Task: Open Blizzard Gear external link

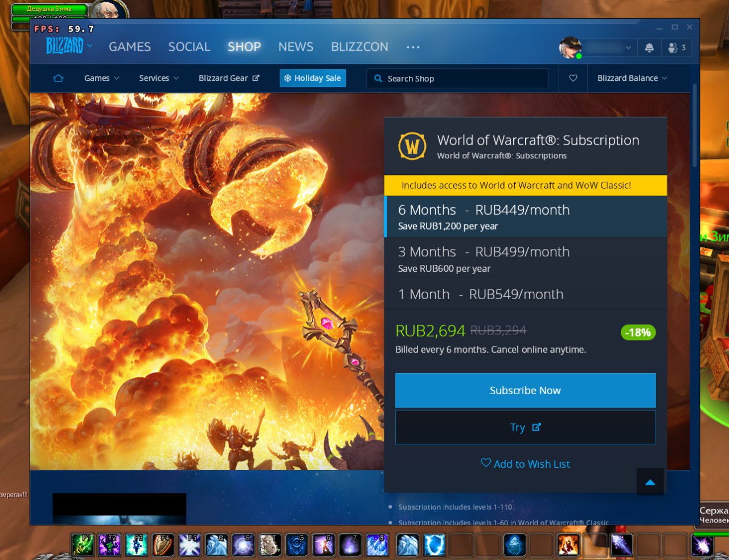Action: [x=229, y=78]
